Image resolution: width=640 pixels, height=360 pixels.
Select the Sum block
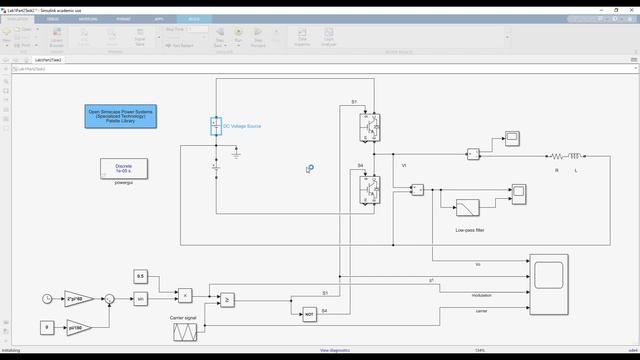click(109, 299)
